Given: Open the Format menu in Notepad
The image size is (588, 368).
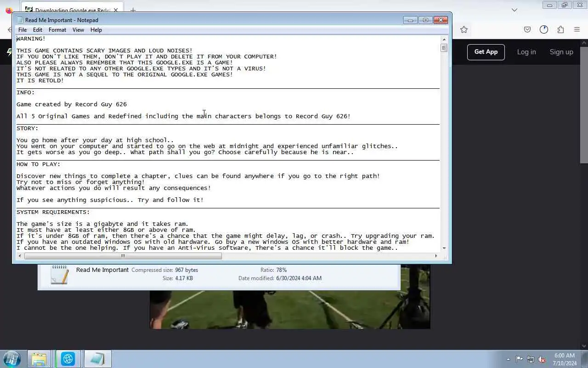Looking at the screenshot, I should pyautogui.click(x=57, y=30).
